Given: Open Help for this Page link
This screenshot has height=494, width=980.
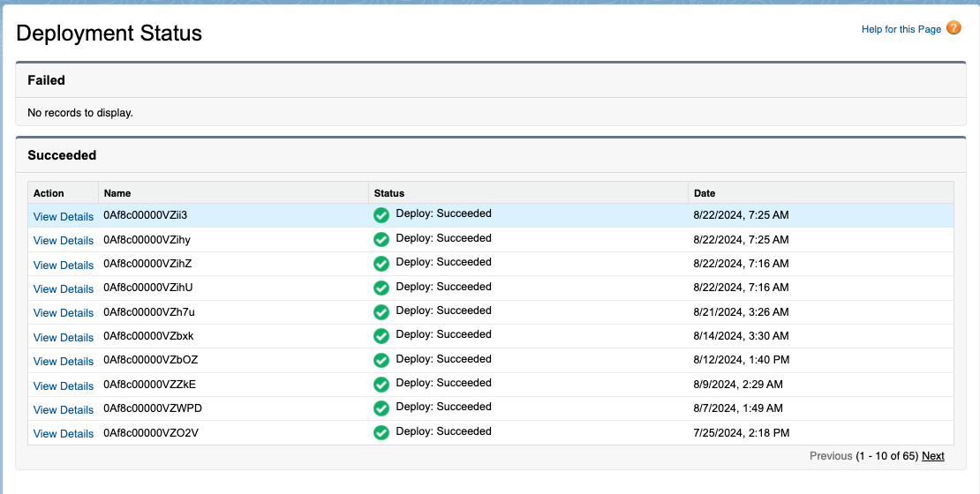Looking at the screenshot, I should coord(901,29).
